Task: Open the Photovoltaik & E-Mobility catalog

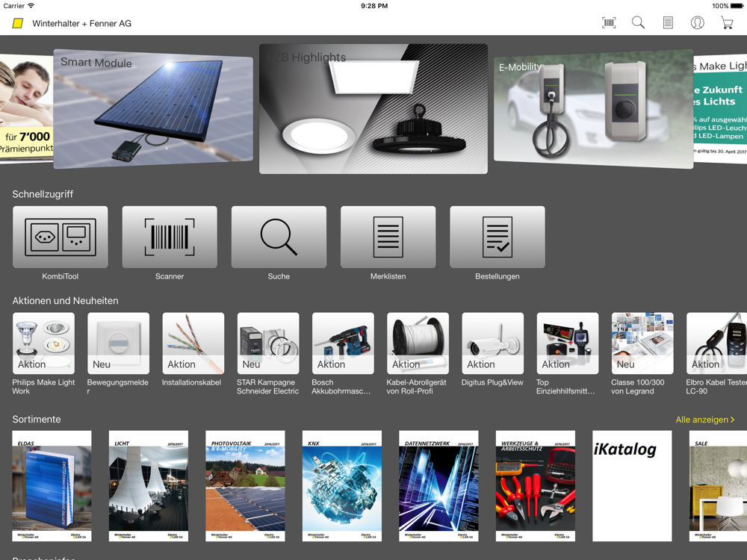Action: pyautogui.click(x=245, y=486)
